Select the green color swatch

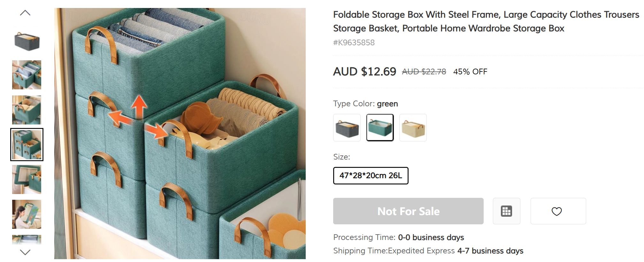[380, 128]
